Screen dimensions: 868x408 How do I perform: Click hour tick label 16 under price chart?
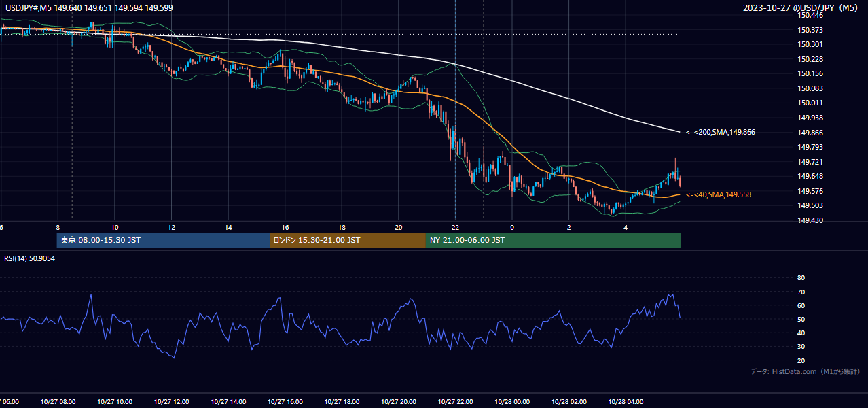click(285, 227)
